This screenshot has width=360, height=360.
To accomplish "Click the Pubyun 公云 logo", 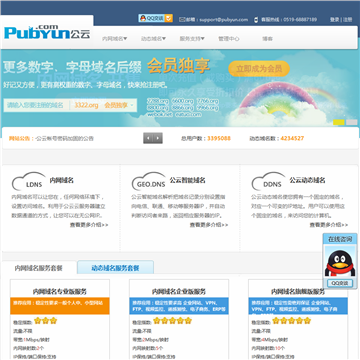I will 47,32.
